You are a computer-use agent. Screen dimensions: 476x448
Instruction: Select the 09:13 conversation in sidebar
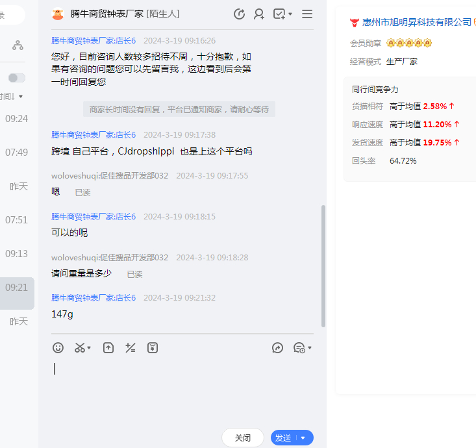[x=17, y=254]
